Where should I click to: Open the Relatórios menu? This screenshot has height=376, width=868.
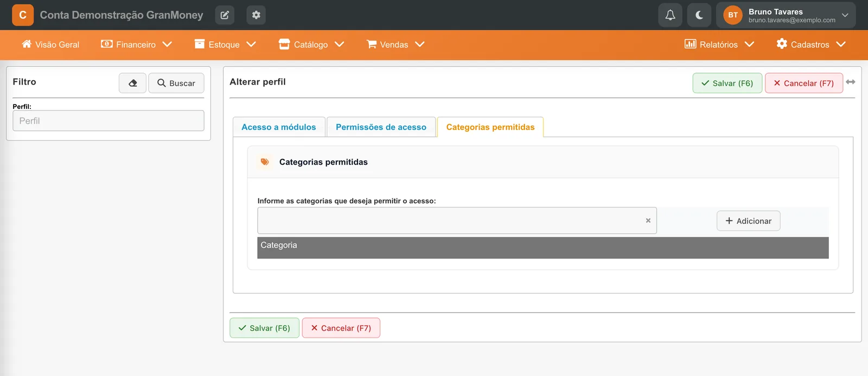click(719, 44)
